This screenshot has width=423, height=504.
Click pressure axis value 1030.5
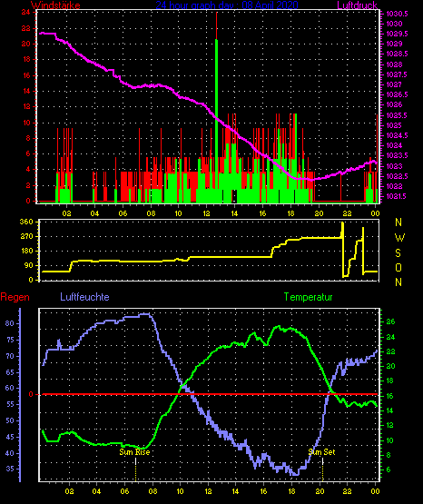click(x=397, y=14)
